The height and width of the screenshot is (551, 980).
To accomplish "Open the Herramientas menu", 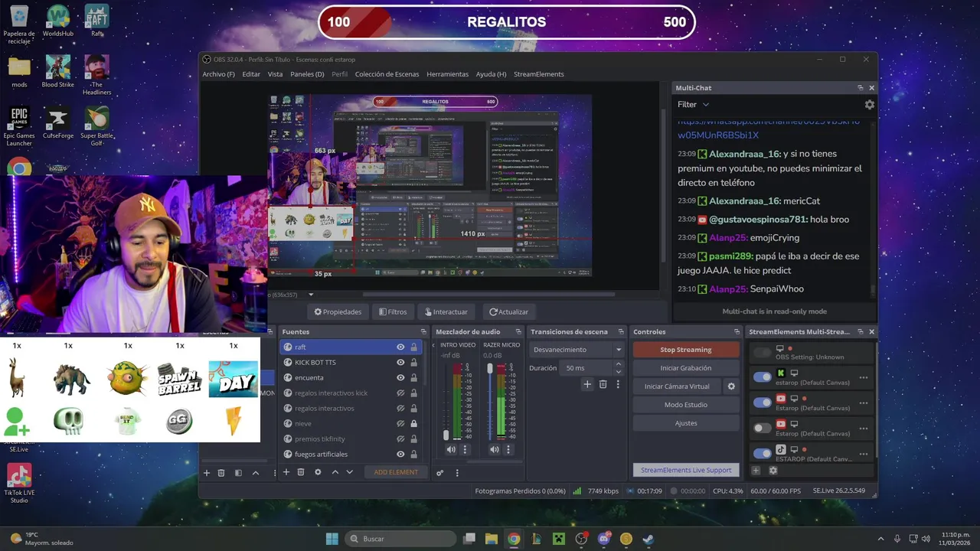I will pyautogui.click(x=447, y=74).
